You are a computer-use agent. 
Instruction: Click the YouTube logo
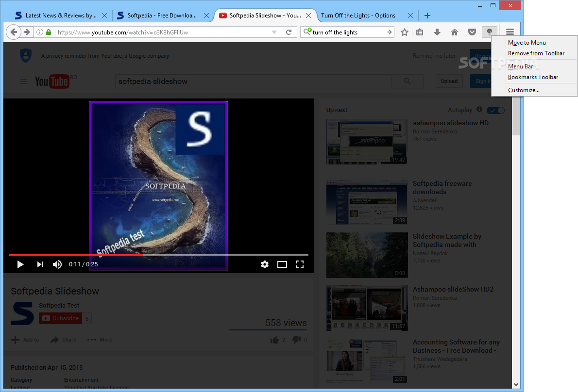tap(52, 82)
